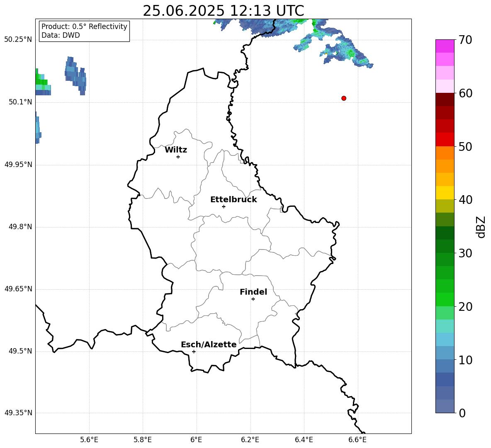Click the 40 label on the colorbar
The image size is (491, 448).
tap(465, 200)
